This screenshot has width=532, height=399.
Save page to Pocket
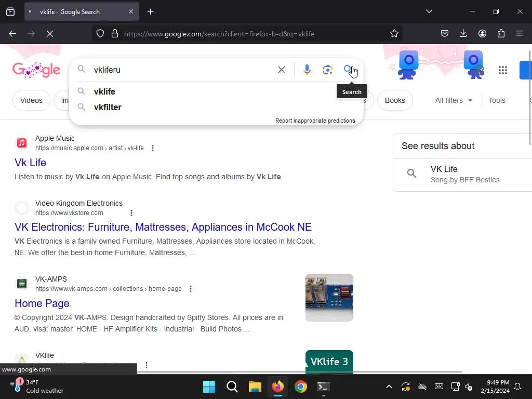pyautogui.click(x=445, y=34)
